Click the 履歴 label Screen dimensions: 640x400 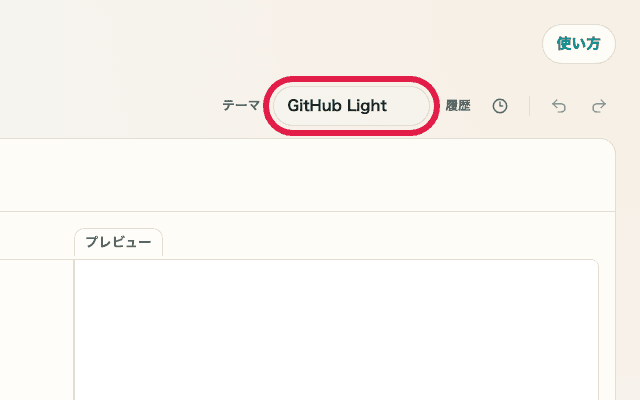tap(458, 106)
